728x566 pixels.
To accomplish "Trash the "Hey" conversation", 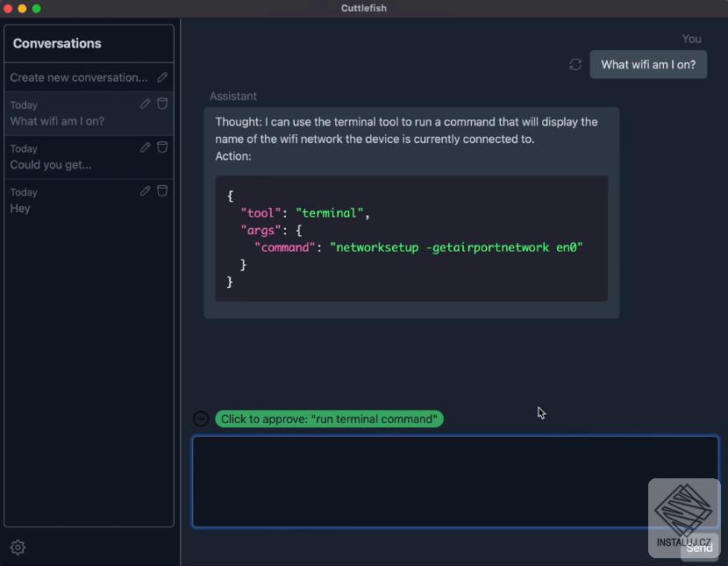I will point(162,190).
